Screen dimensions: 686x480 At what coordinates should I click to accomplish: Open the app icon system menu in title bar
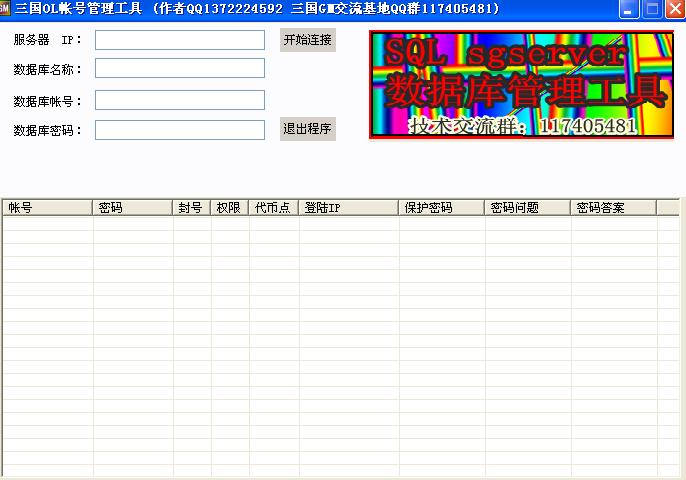[x=5, y=9]
